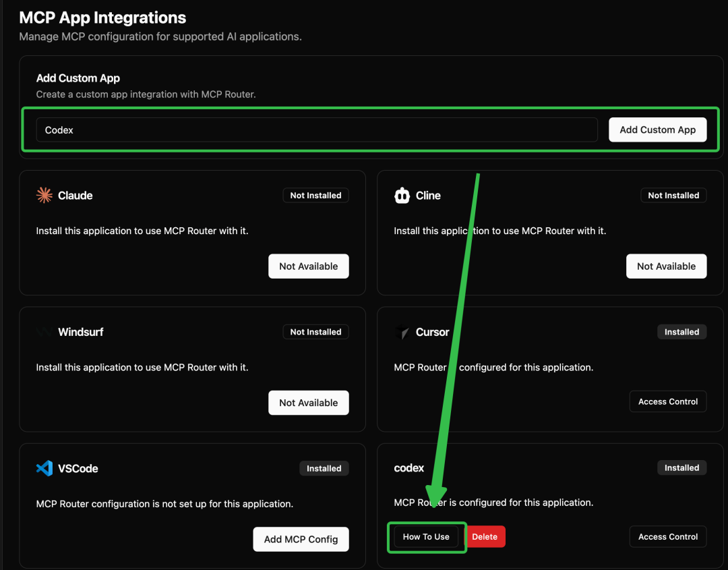Click Not Available in the Windsurf card
Viewport: 728px width, 570px height.
tap(308, 403)
